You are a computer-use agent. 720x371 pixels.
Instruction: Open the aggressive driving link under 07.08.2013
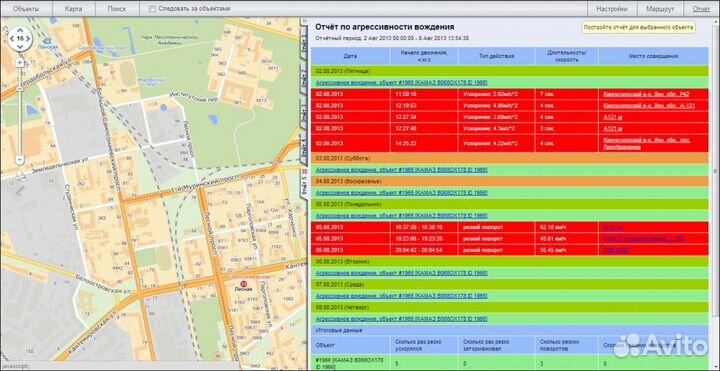(401, 296)
